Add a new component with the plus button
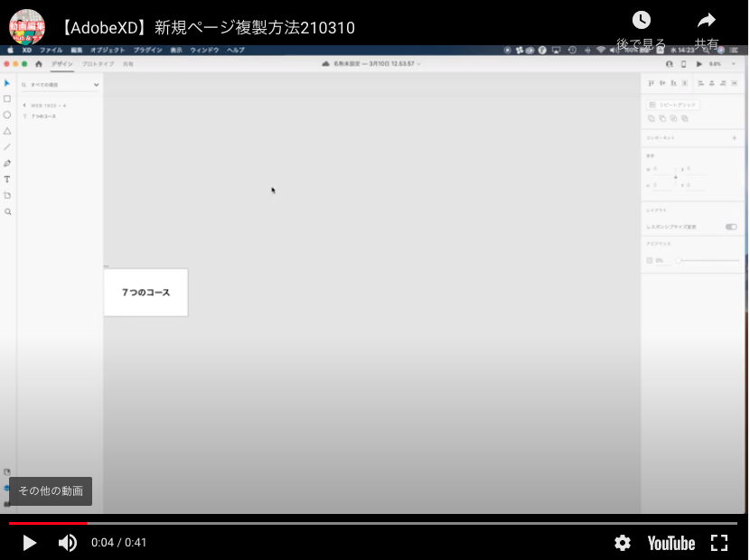The width and height of the screenshot is (750, 560). 734,136
